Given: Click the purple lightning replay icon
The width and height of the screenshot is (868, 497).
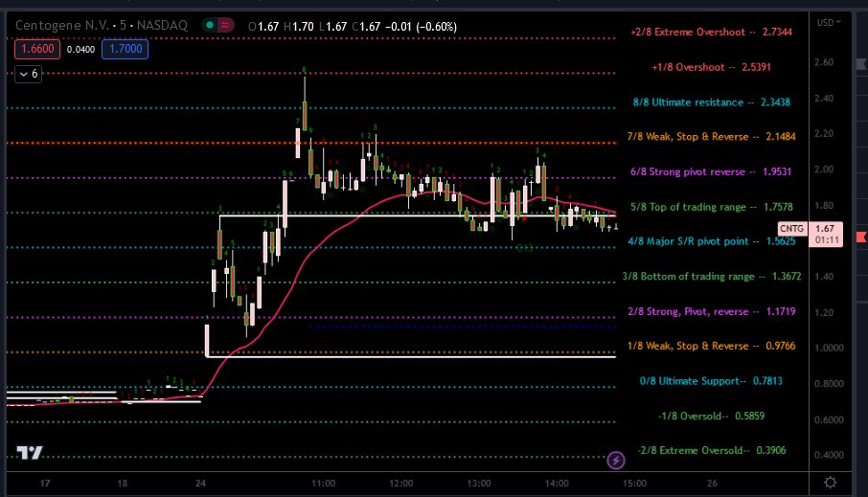Looking at the screenshot, I should click(616, 460).
